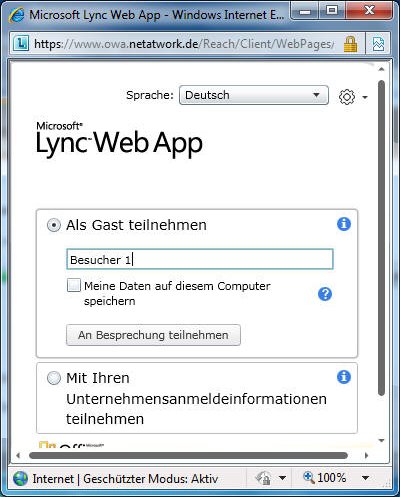Open the settings gear icon
The height and width of the screenshot is (497, 400).
click(347, 97)
